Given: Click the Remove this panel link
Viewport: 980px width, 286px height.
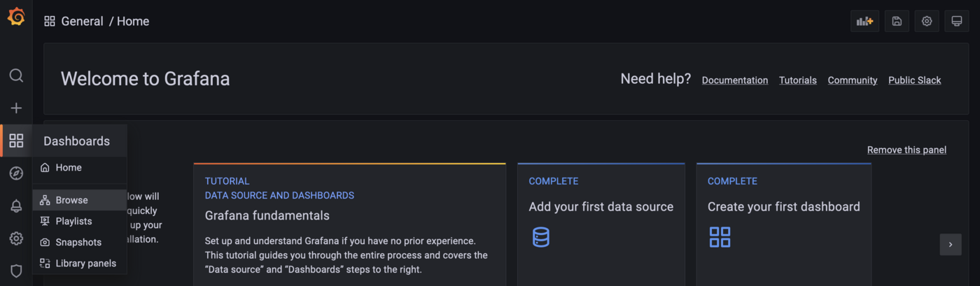Looking at the screenshot, I should tap(906, 150).
